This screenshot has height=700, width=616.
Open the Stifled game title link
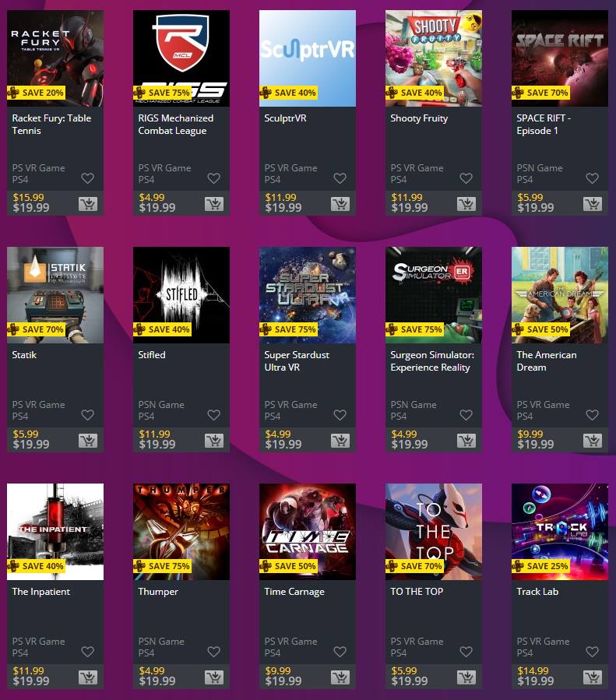click(152, 355)
